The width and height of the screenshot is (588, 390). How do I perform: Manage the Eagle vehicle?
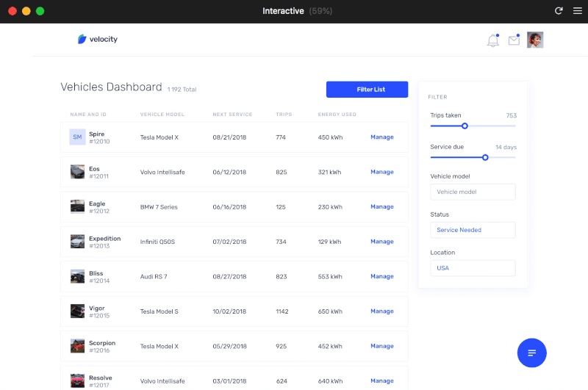point(381,207)
